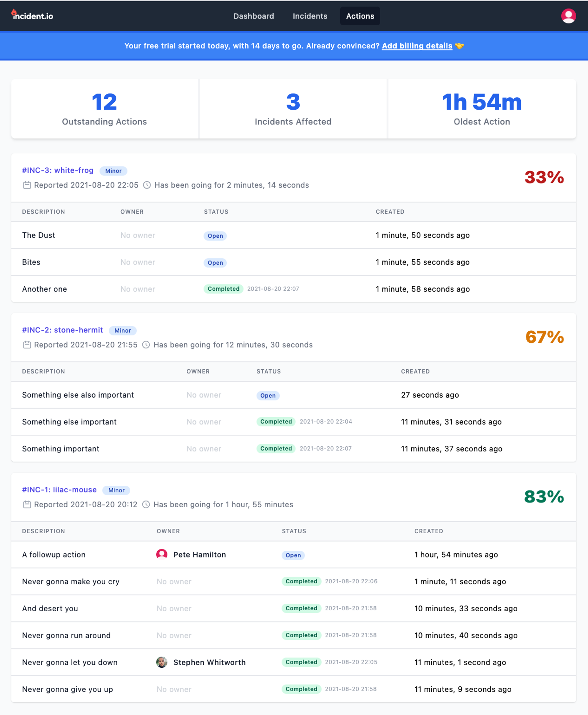Click the calendar icon for INC-2
This screenshot has height=715, width=588.
click(27, 345)
